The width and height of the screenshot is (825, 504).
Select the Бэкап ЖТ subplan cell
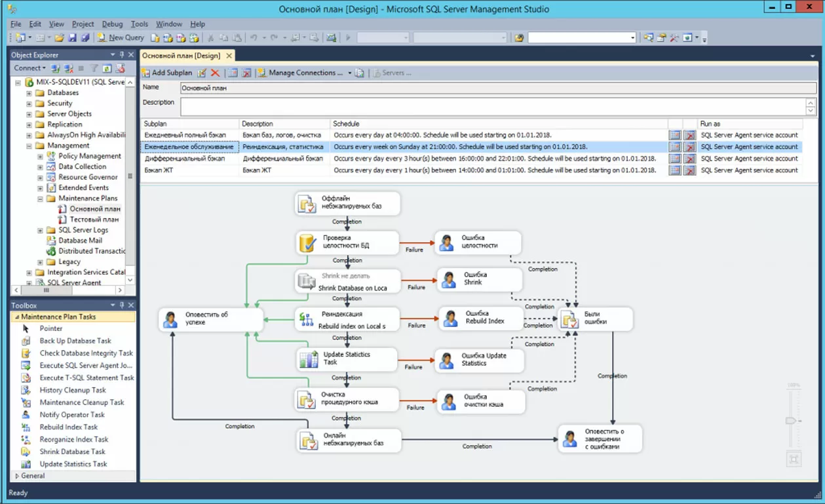pyautogui.click(x=189, y=170)
